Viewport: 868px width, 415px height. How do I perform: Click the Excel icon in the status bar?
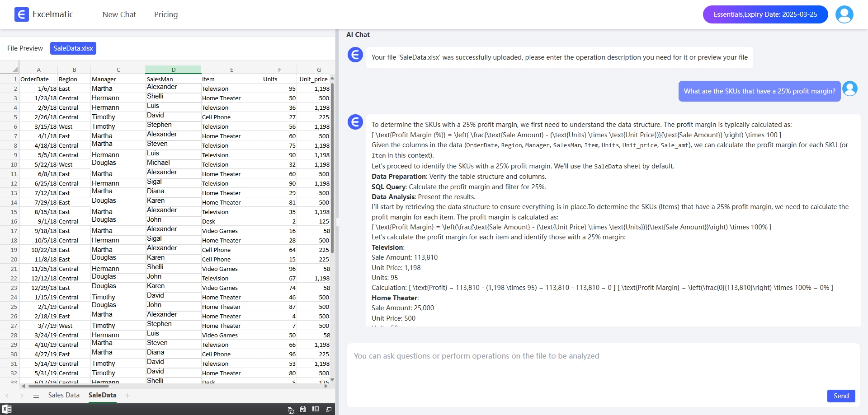tap(7, 409)
